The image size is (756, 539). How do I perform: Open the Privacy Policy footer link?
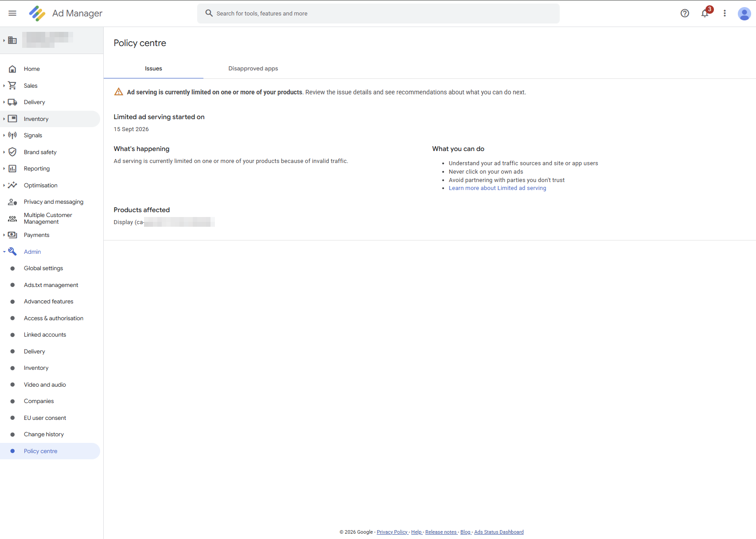pyautogui.click(x=392, y=532)
